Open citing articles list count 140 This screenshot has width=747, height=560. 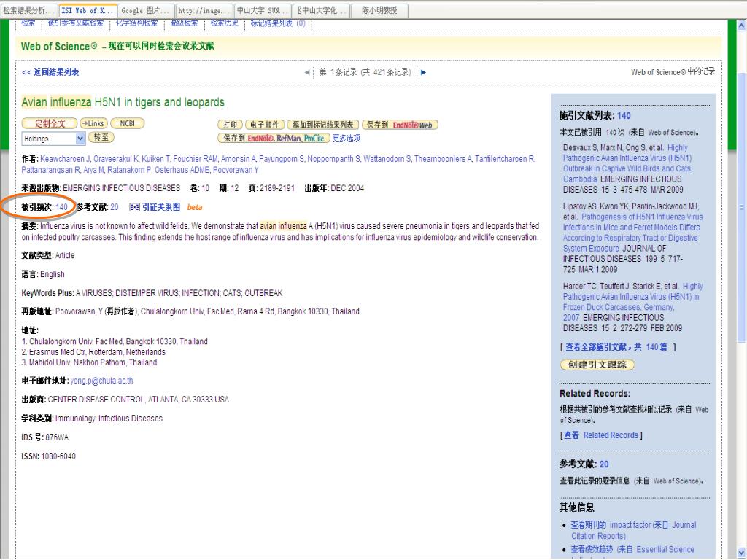(624, 115)
